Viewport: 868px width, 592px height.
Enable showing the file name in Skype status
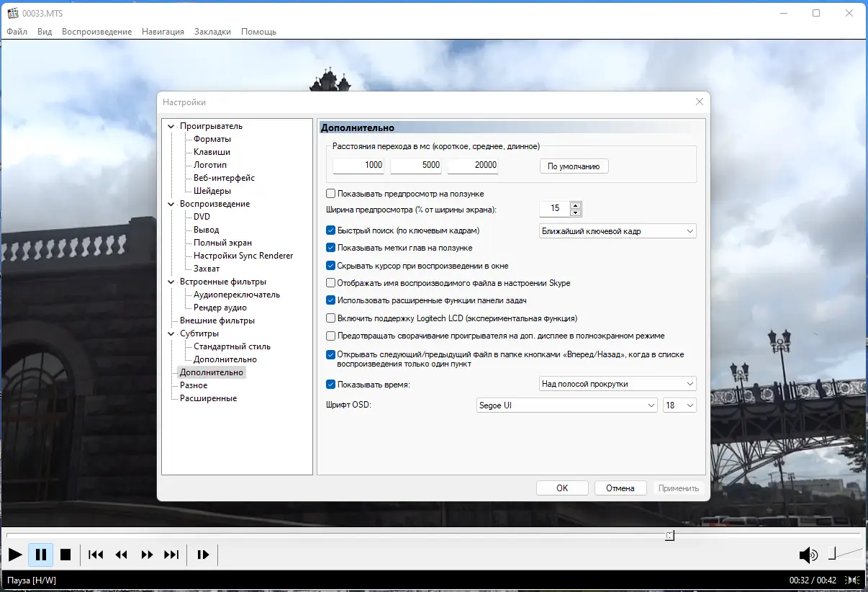tap(331, 283)
